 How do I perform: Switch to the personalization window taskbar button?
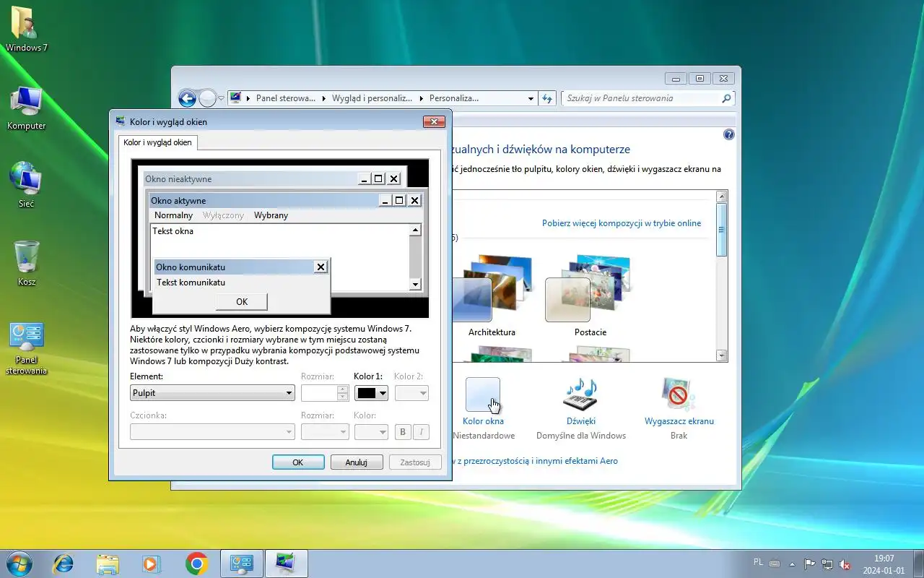[287, 564]
